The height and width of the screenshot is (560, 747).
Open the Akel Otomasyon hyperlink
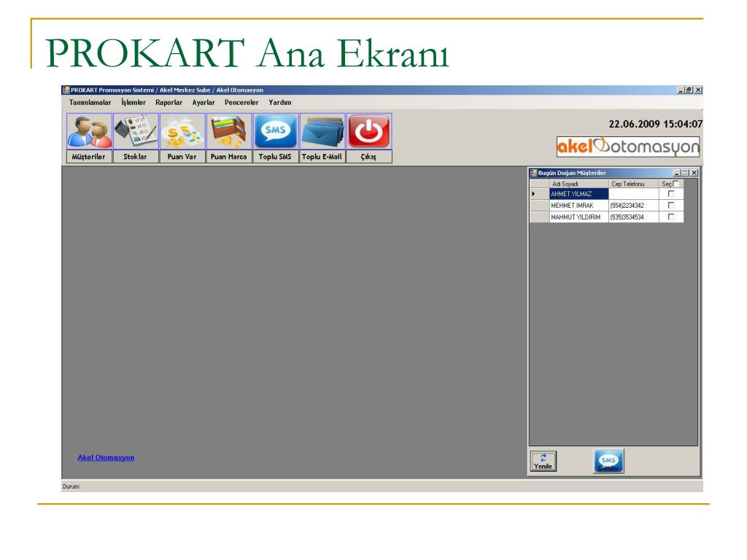(x=107, y=458)
